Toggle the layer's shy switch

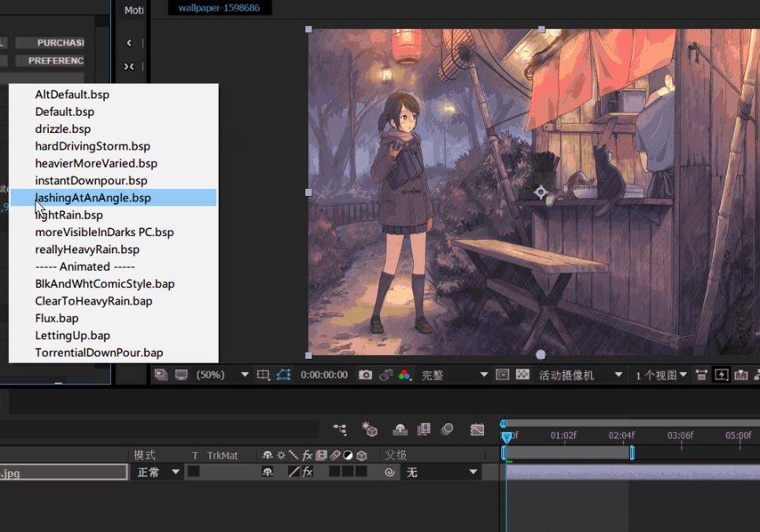click(267, 472)
